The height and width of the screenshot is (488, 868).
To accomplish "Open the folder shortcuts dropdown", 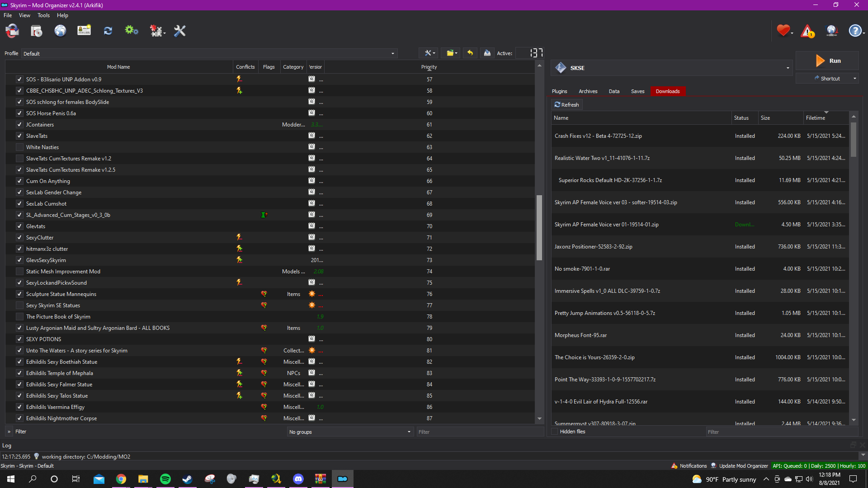I will (x=452, y=53).
